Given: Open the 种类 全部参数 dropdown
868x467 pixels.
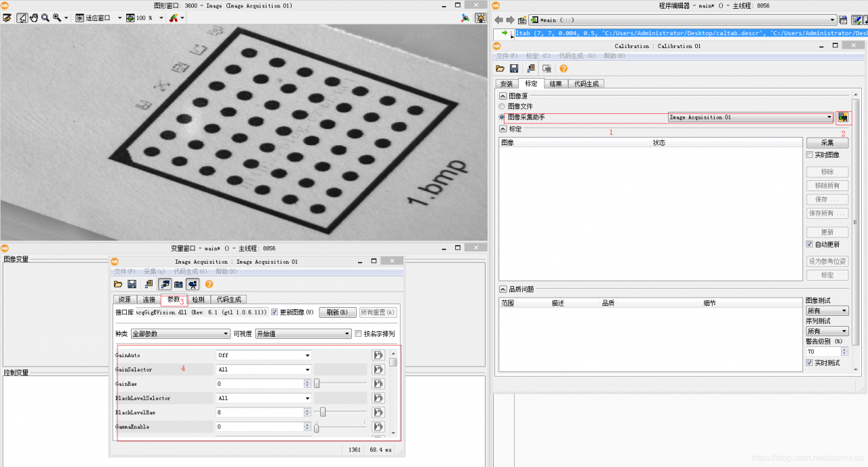Looking at the screenshot, I should (x=180, y=333).
